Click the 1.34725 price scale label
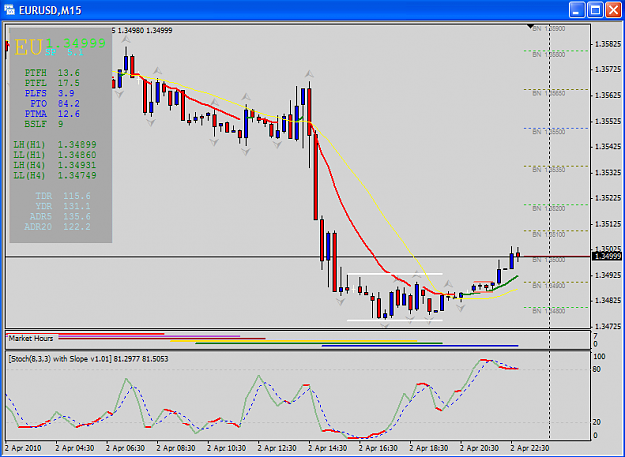This screenshot has width=625, height=457. [607, 326]
